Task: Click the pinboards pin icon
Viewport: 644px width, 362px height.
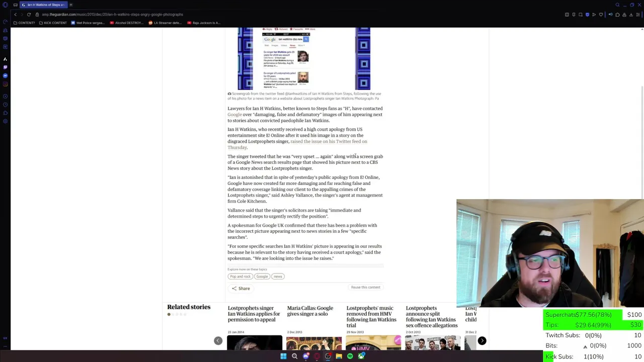Action: click(574, 15)
